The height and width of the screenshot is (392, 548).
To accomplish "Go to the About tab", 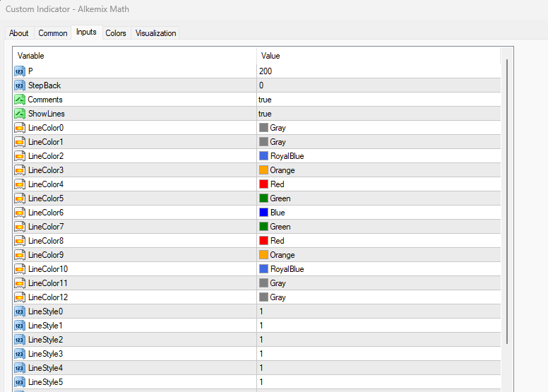I will click(x=19, y=33).
